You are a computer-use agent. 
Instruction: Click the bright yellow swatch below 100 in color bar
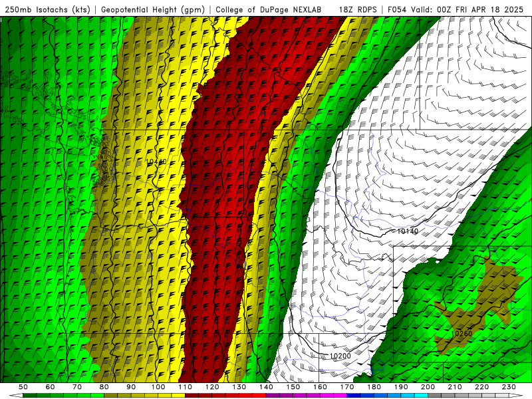(165, 396)
